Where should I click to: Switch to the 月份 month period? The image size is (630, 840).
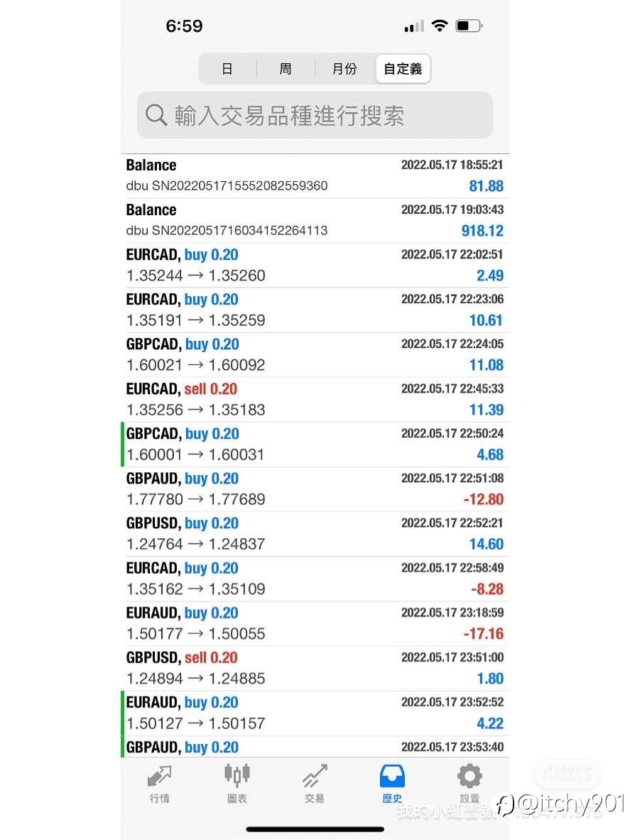point(344,69)
